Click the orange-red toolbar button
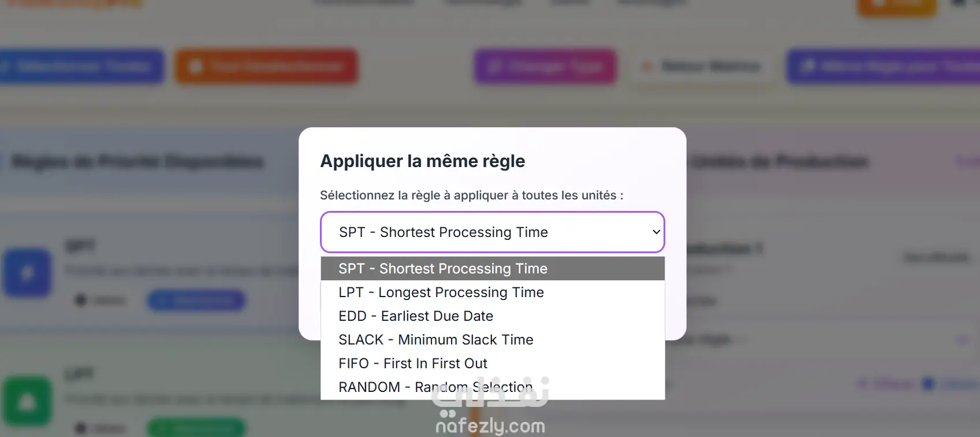 tap(266, 66)
